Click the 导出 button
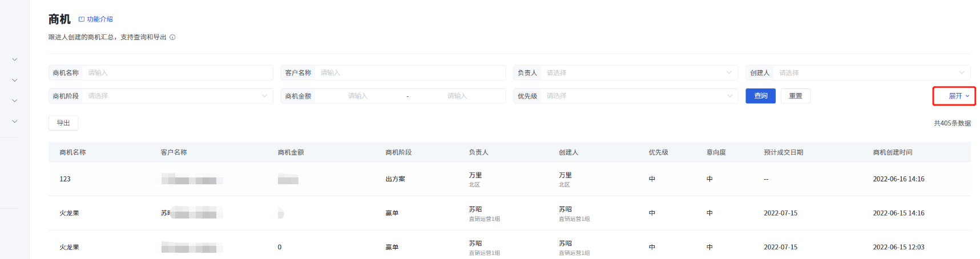Screen dimensions: 980x259 (x=63, y=123)
